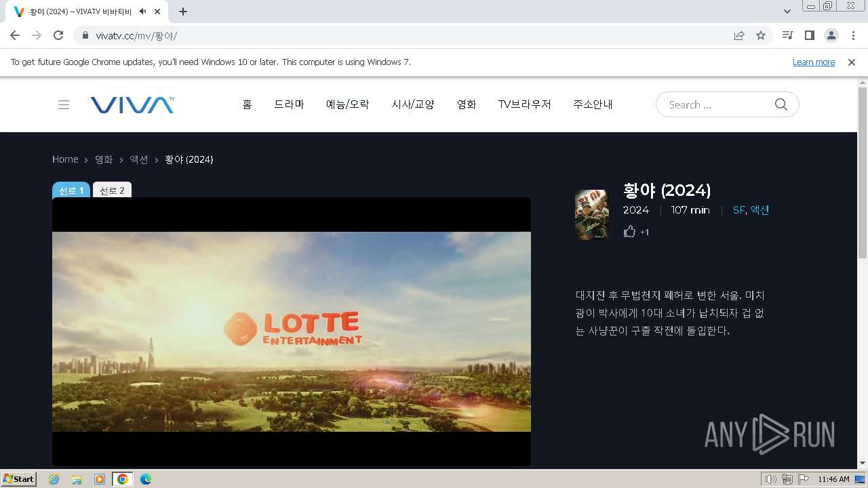The image size is (868, 488).
Task: Open the media control icon in toolbar
Action: click(787, 35)
